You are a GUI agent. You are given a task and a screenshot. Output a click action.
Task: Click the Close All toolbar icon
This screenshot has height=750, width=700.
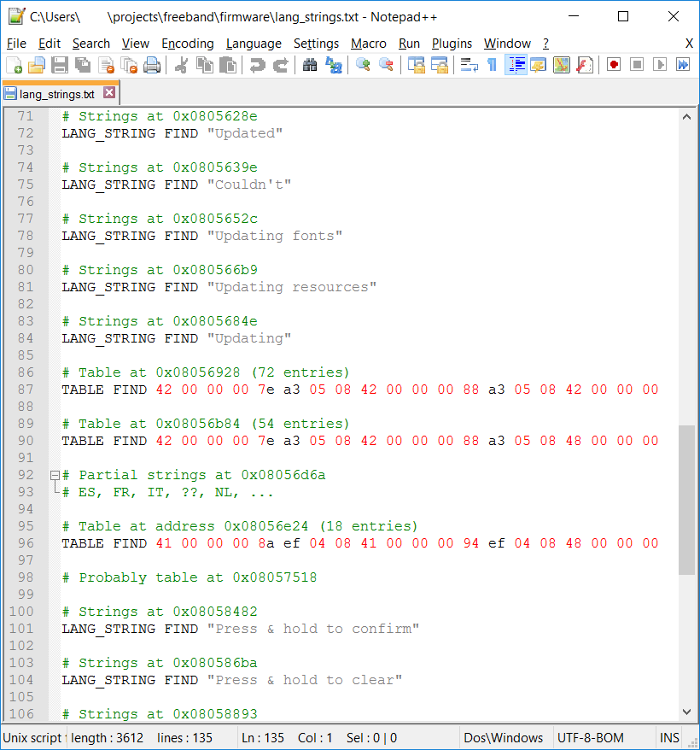(129, 65)
